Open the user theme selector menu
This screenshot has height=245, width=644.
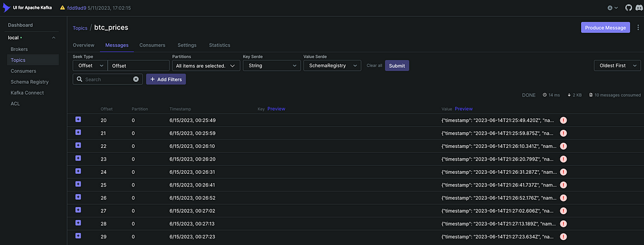tap(613, 8)
